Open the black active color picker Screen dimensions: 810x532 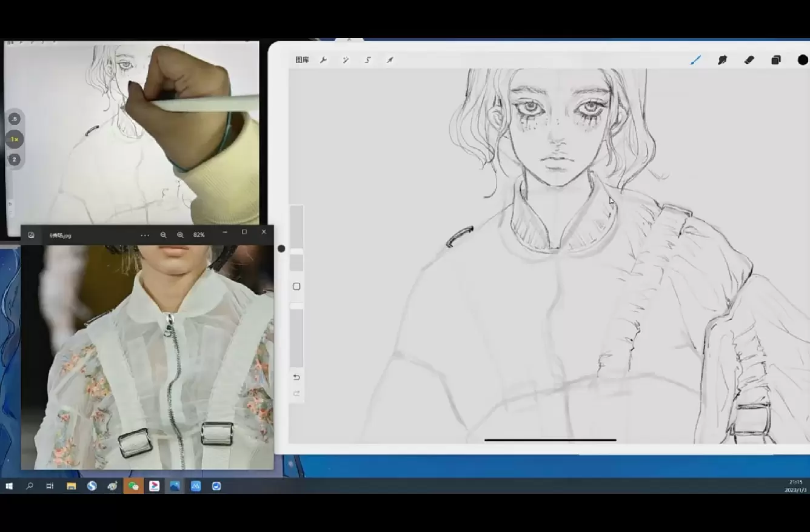pyautogui.click(x=802, y=60)
